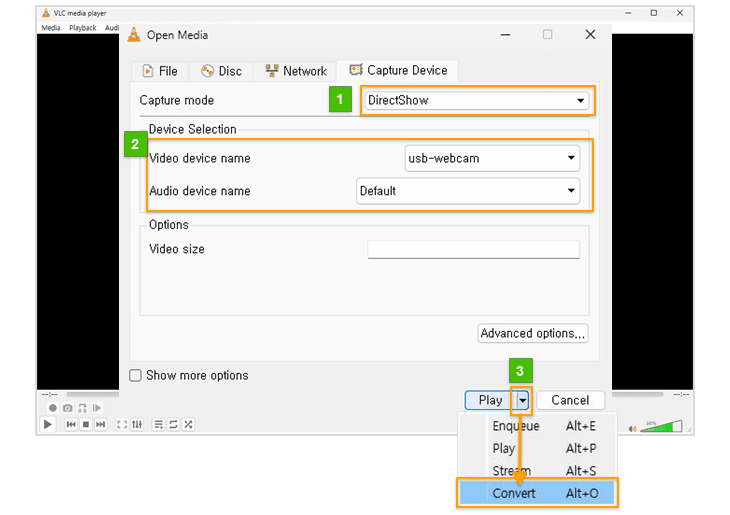This screenshot has height=515, width=730.
Task: Open the Audio device name dropdown
Action: (x=468, y=191)
